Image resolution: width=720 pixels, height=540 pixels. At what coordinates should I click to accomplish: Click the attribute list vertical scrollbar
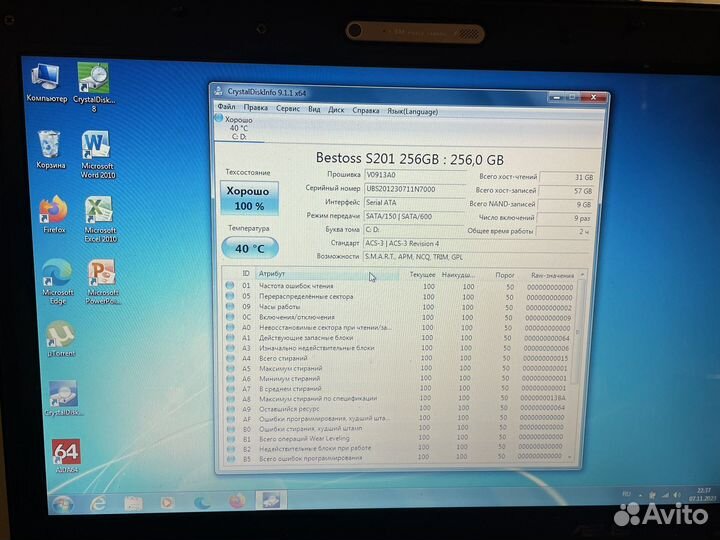577,332
